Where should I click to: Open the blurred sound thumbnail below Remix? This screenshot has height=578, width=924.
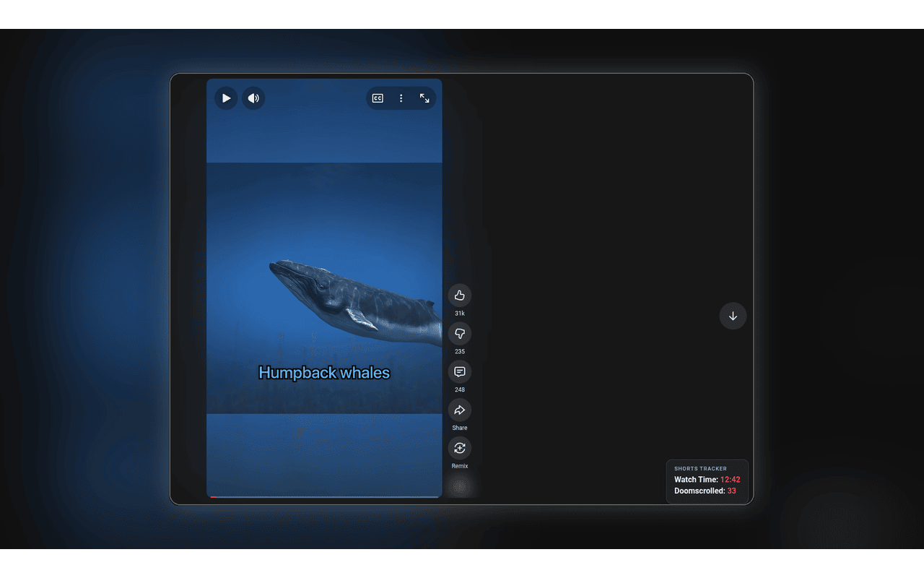(x=460, y=486)
